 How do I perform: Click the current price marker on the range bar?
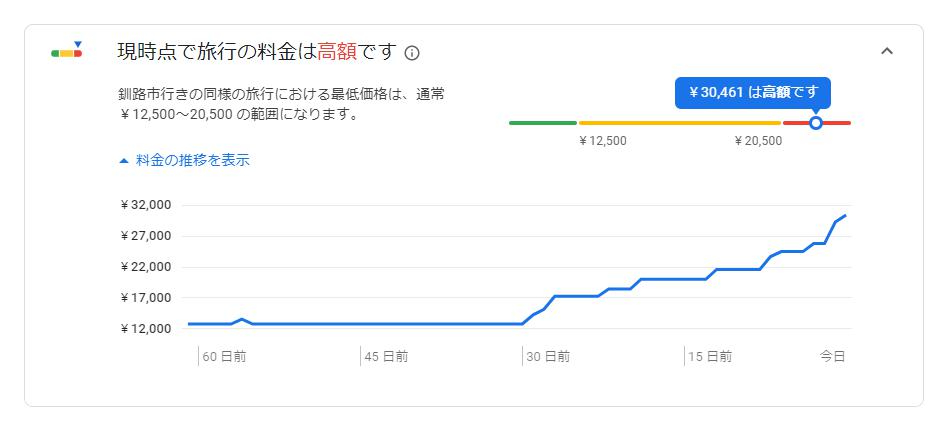pos(816,123)
